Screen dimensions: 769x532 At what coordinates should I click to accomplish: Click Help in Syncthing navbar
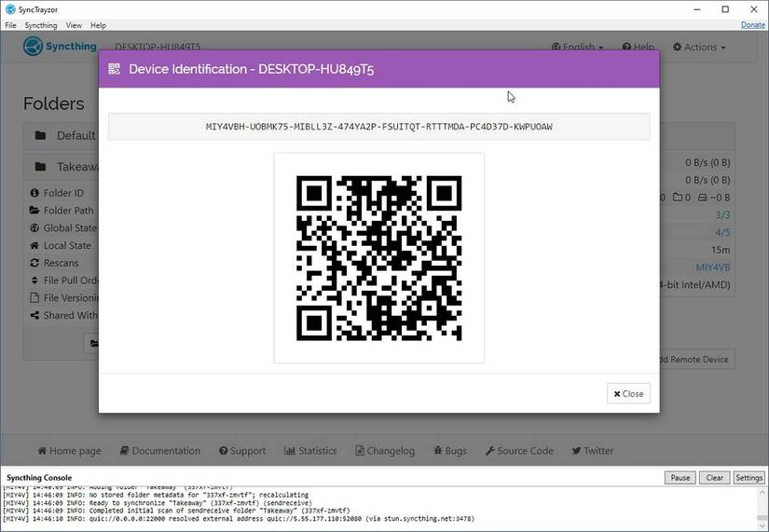click(x=639, y=48)
